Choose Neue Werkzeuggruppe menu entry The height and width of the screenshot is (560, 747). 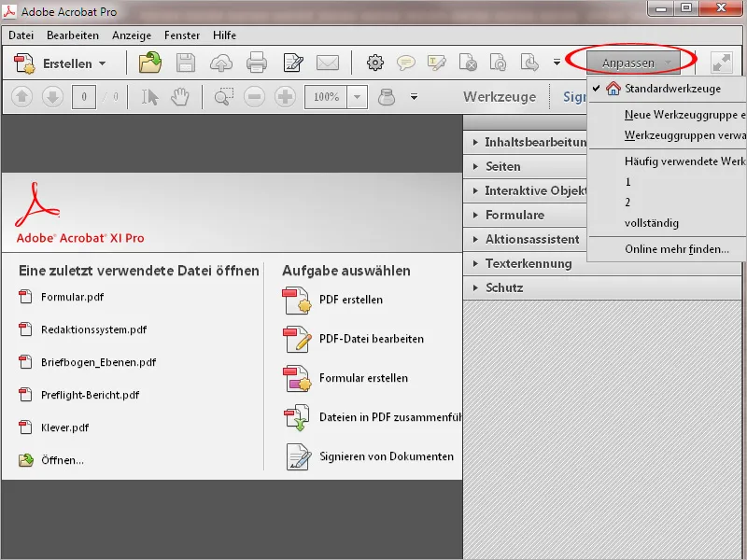668,115
